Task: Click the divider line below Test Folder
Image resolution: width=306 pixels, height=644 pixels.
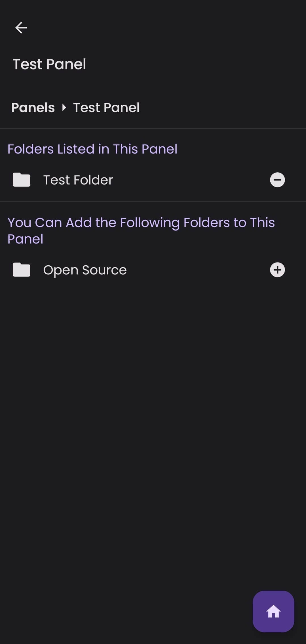Action: click(153, 202)
